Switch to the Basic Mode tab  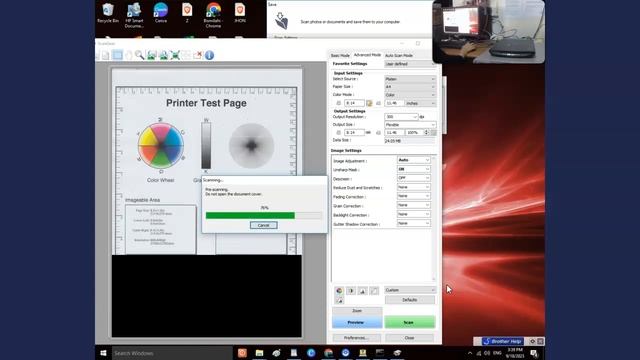pos(340,56)
